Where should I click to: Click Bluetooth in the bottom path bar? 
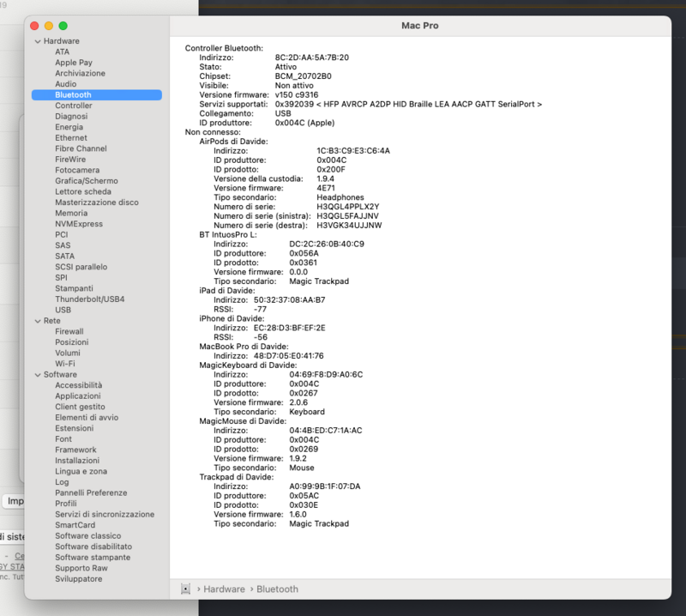click(277, 589)
